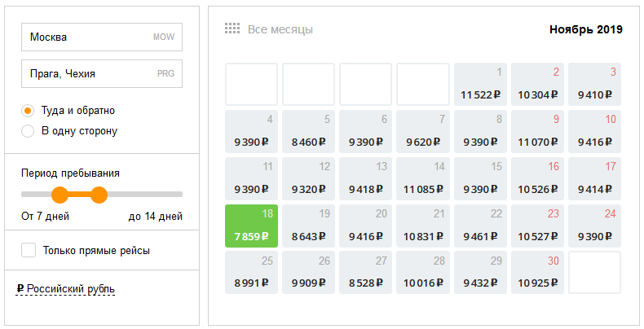Click the right stay-duration slider handle
This screenshot has width=644, height=329.
tap(99, 195)
